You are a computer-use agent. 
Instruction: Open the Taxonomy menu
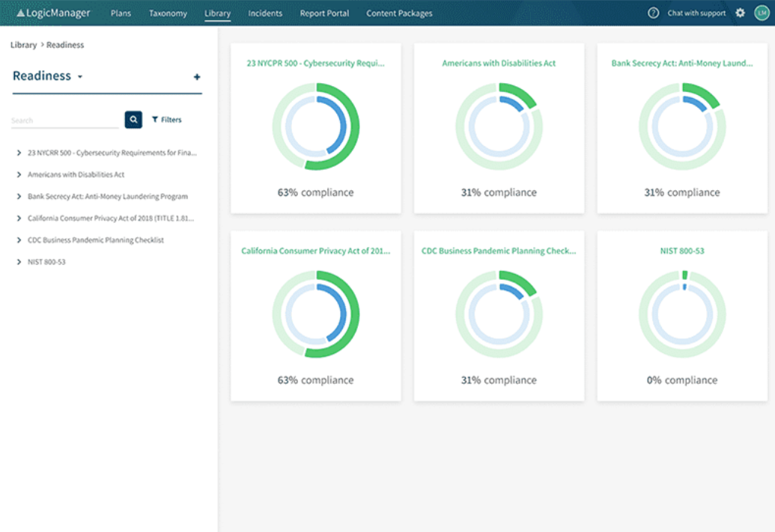tap(168, 13)
